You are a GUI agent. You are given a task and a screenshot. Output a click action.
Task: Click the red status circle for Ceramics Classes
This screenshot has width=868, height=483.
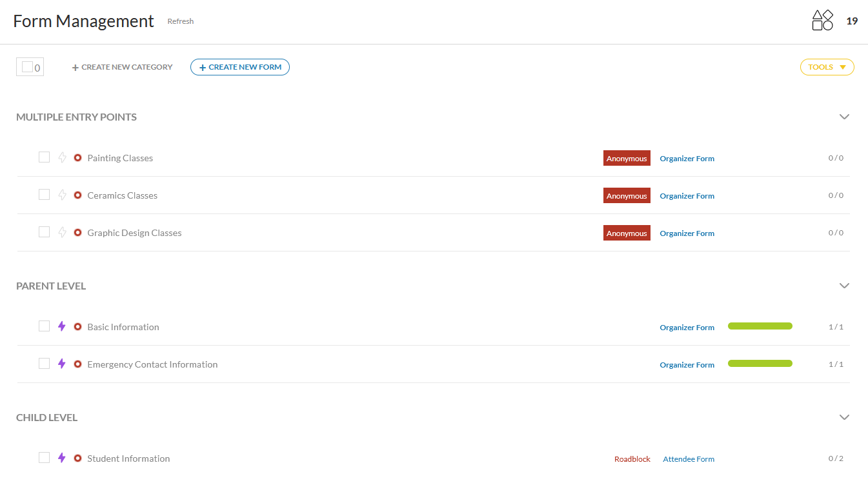[x=77, y=195]
